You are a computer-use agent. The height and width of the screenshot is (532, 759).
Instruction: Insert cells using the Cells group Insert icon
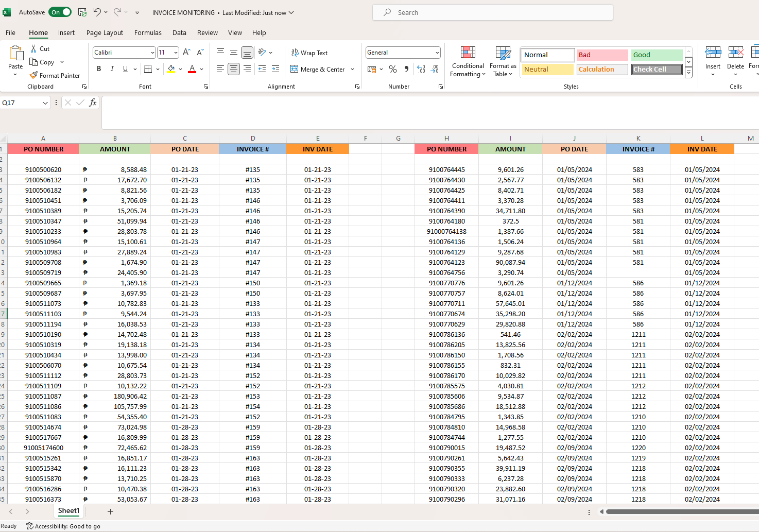coord(713,52)
